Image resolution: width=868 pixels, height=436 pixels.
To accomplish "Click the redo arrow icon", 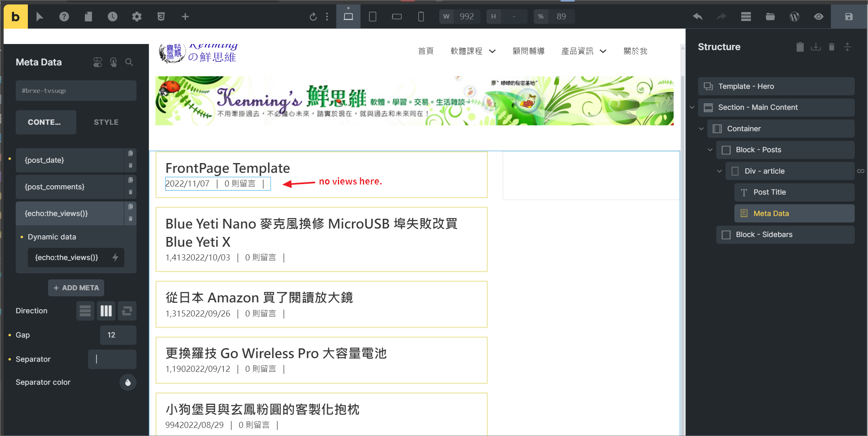I will point(721,17).
